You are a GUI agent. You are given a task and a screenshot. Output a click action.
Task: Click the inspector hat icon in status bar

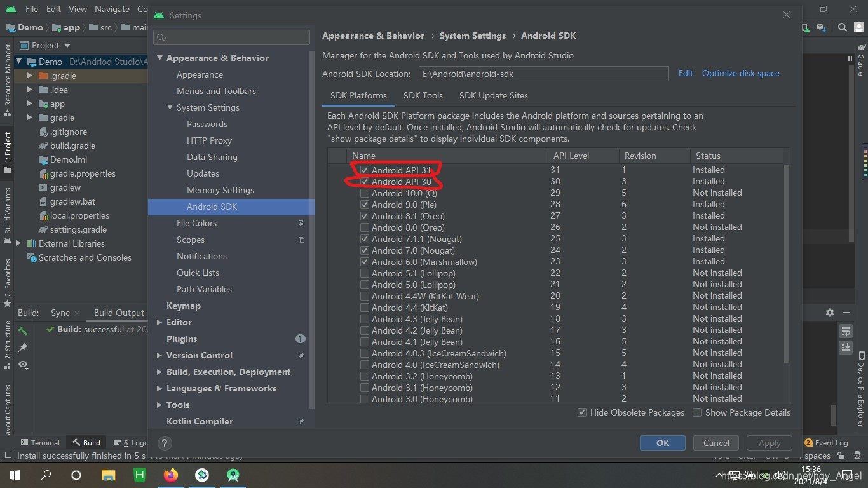[857, 456]
